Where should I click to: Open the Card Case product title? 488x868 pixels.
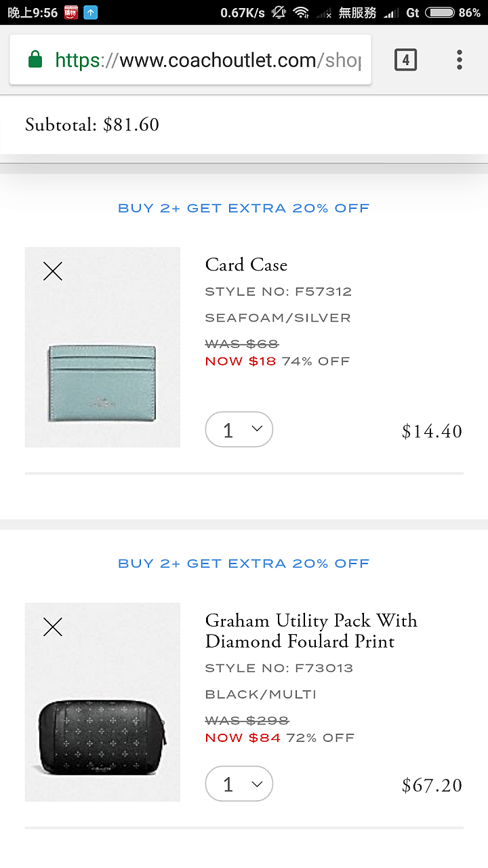pos(246,264)
